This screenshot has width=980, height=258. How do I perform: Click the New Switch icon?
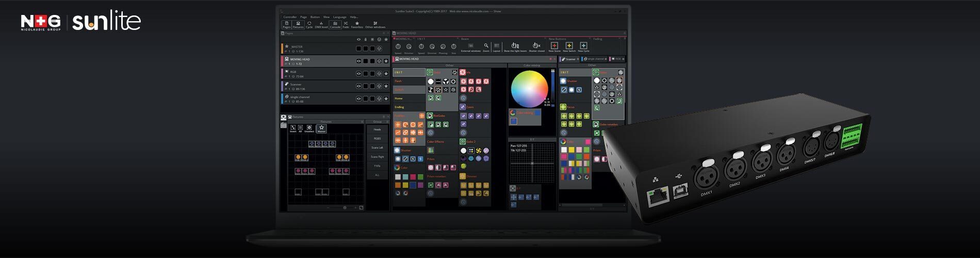[x=569, y=46]
